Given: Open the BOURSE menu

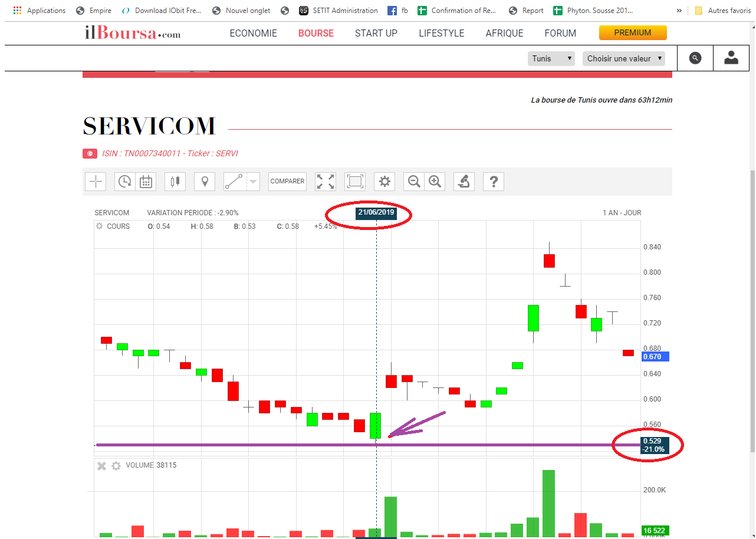Looking at the screenshot, I should tap(316, 33).
